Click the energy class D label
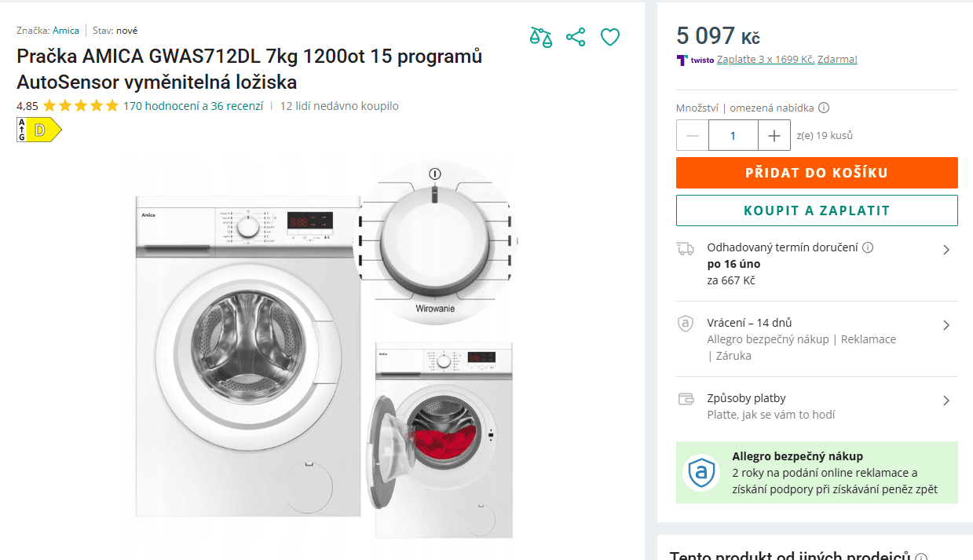973x560 pixels. point(38,130)
